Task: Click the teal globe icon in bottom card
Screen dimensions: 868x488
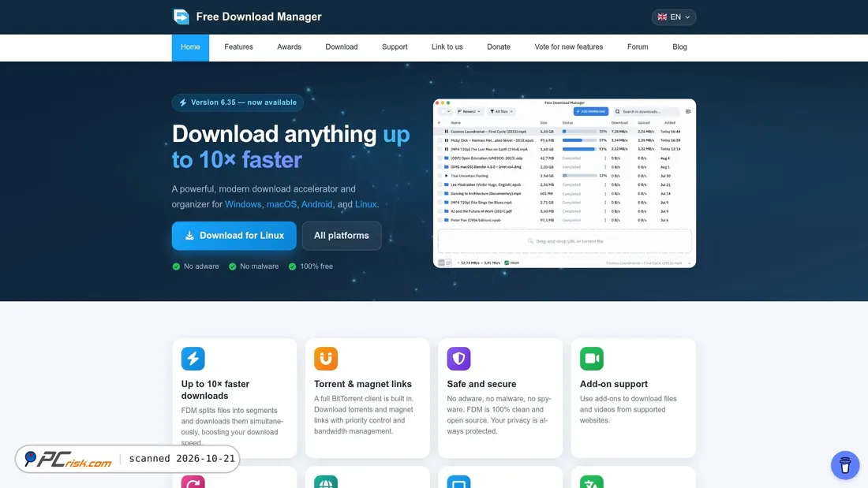Action: click(x=325, y=482)
